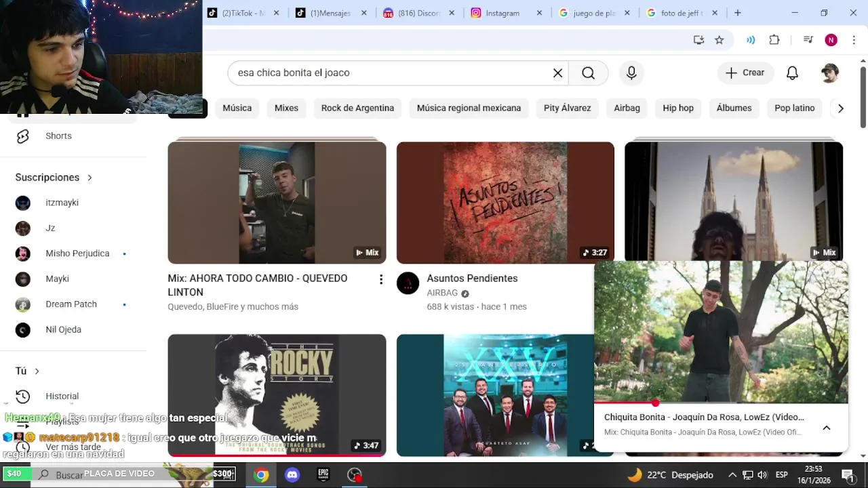The width and height of the screenshot is (868, 488).
Task: Open Chrome media control icon
Action: [808, 40]
